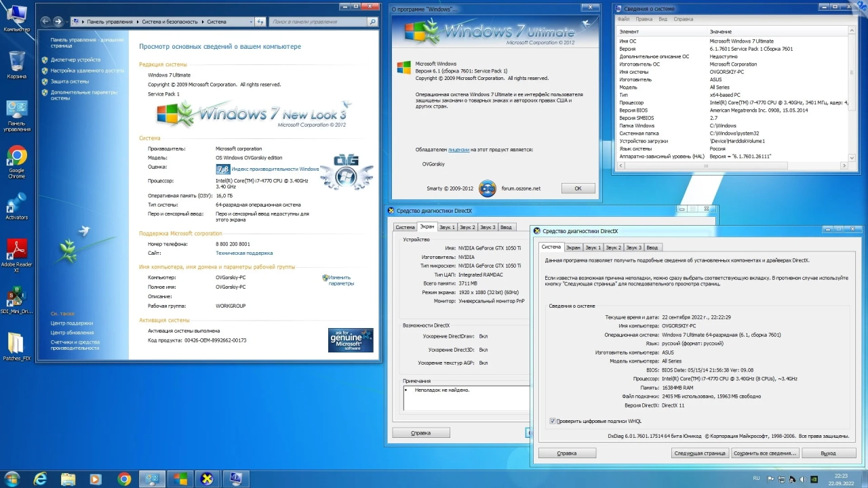Select the Activators desktop icon
The width and height of the screenshot is (868, 488).
(x=16, y=207)
